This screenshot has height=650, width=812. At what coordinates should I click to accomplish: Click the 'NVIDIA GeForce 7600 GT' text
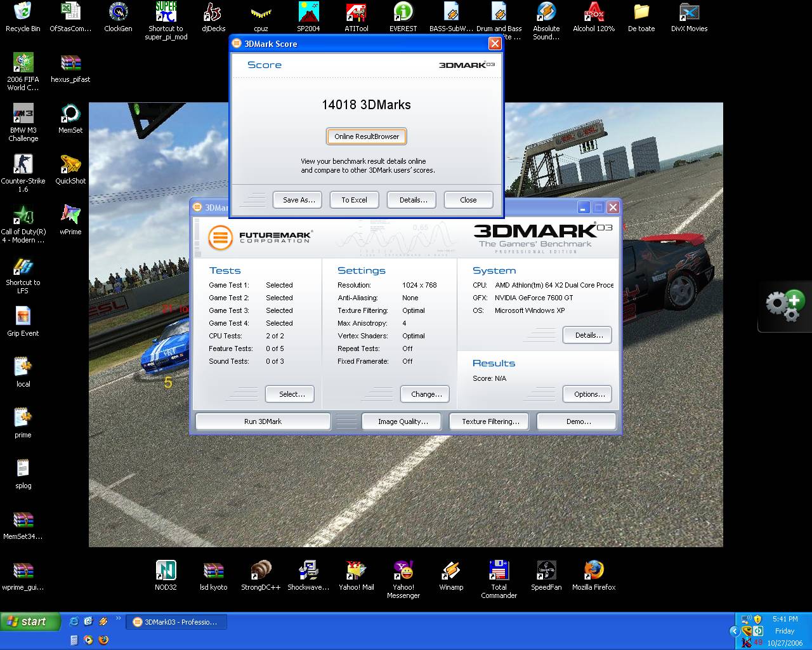[534, 298]
